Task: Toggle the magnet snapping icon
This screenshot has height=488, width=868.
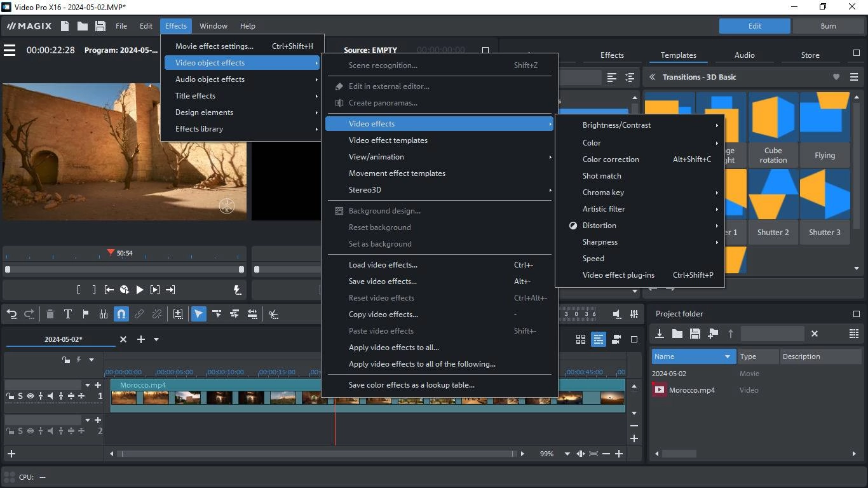Action: click(x=121, y=314)
